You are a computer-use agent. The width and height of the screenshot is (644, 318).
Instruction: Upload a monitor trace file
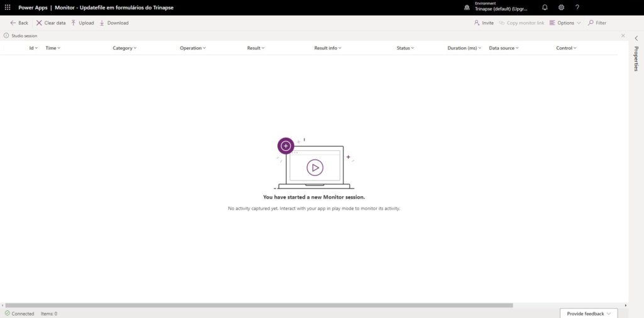(x=82, y=23)
